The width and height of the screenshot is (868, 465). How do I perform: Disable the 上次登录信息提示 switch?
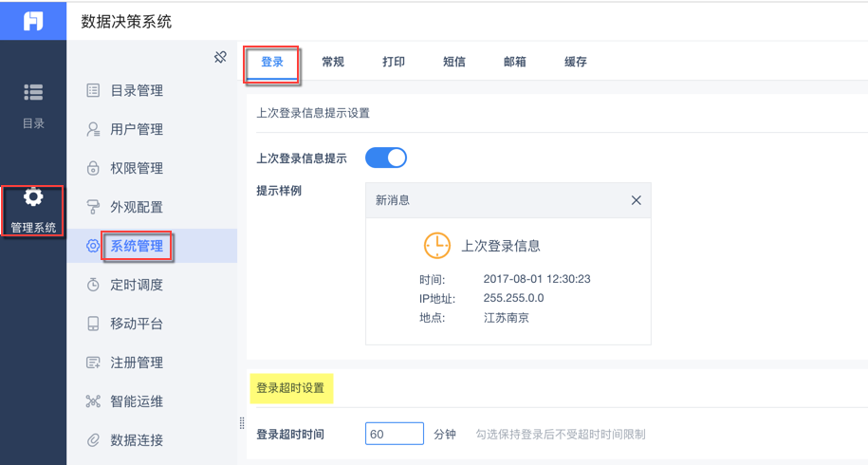tap(386, 158)
